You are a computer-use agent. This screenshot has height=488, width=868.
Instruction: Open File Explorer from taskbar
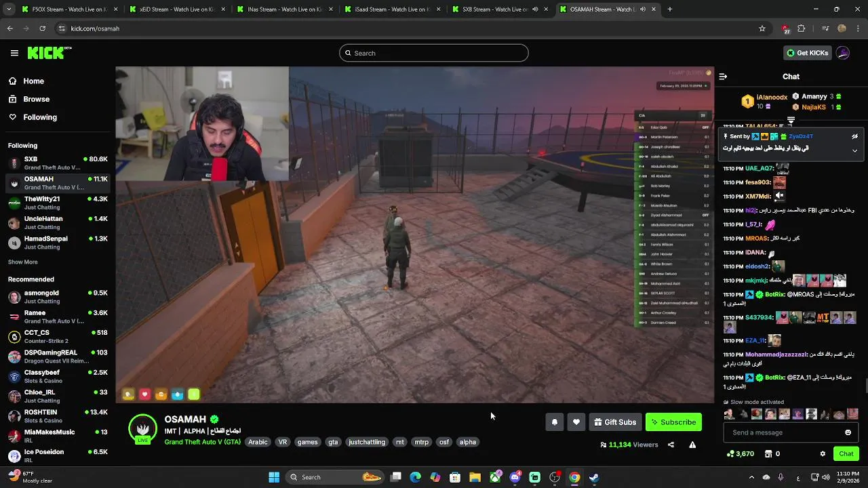(x=475, y=477)
